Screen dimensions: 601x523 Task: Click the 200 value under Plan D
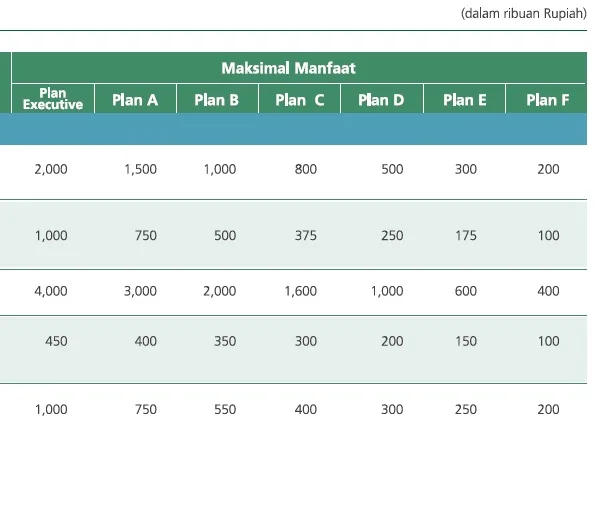tap(392, 341)
